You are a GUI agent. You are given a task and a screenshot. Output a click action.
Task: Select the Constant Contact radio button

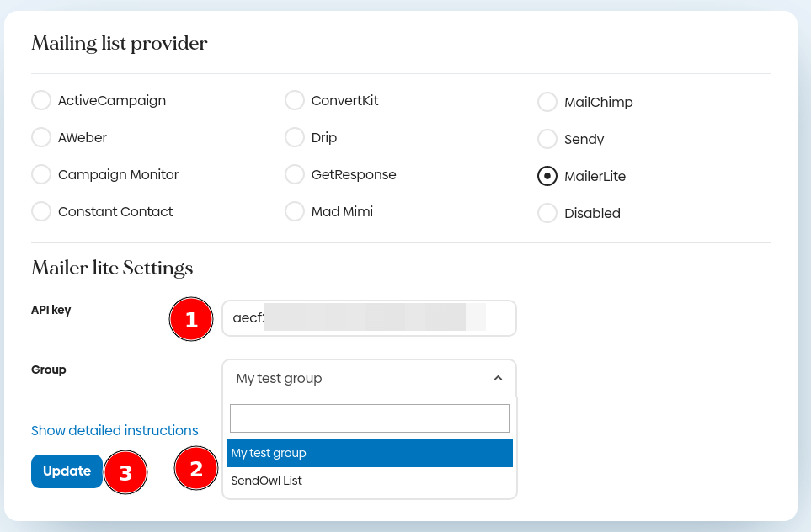point(41,211)
